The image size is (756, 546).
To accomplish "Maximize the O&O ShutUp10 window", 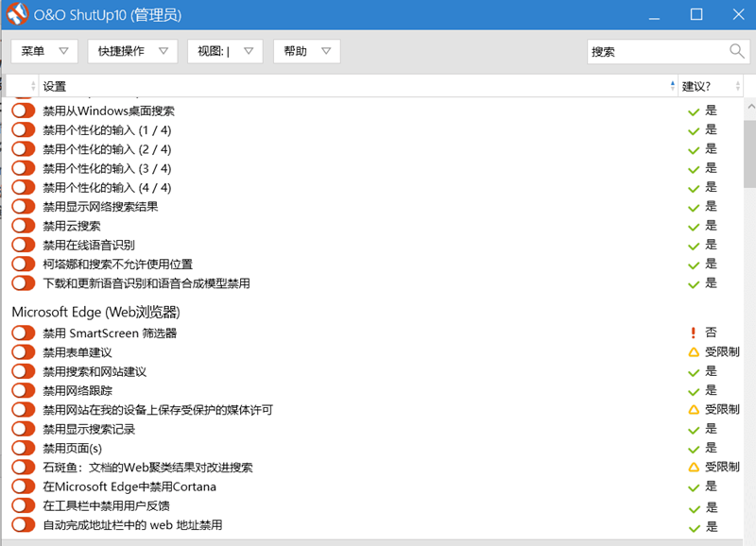I will click(696, 14).
